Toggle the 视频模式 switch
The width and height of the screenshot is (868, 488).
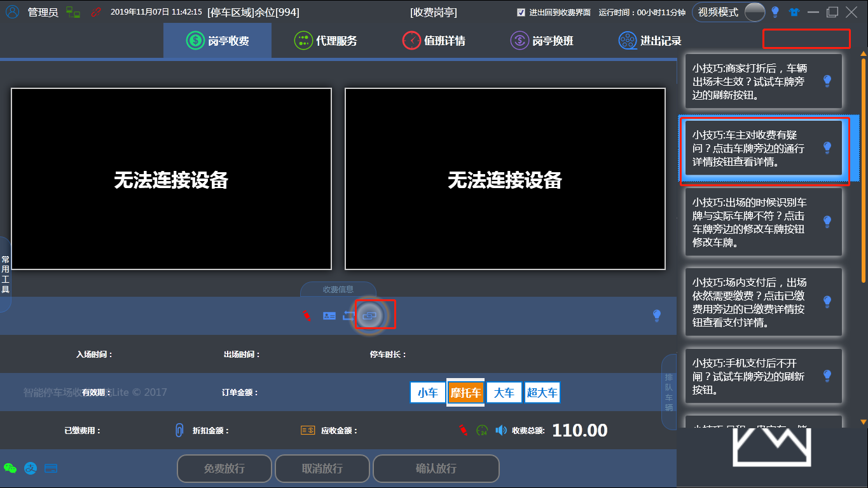click(x=754, y=12)
